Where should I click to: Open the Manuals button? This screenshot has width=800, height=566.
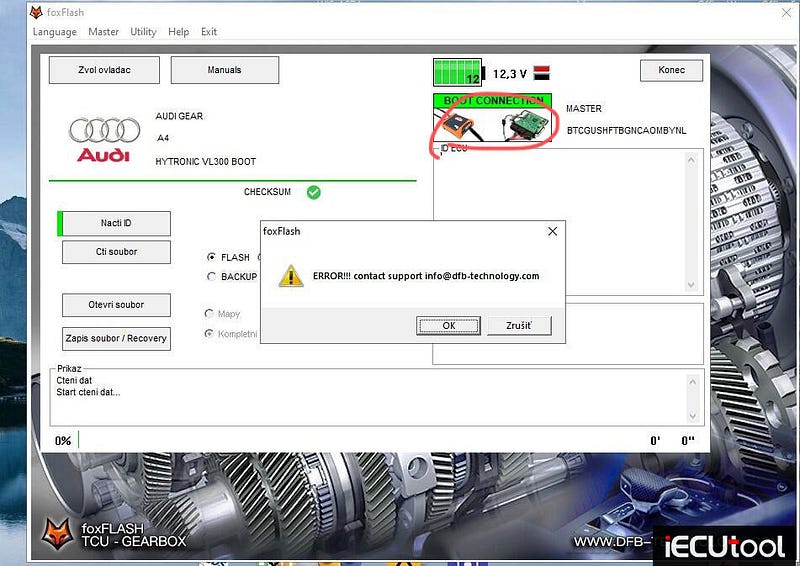coord(224,70)
